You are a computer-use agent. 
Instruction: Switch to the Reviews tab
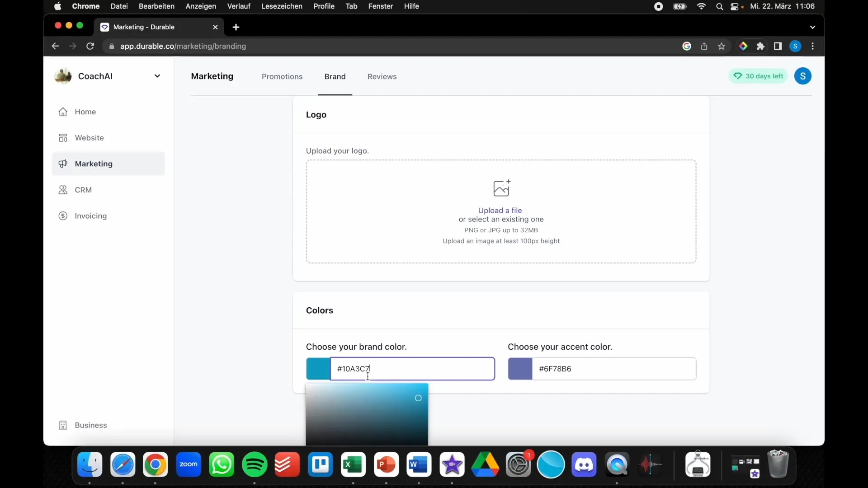coord(382,75)
